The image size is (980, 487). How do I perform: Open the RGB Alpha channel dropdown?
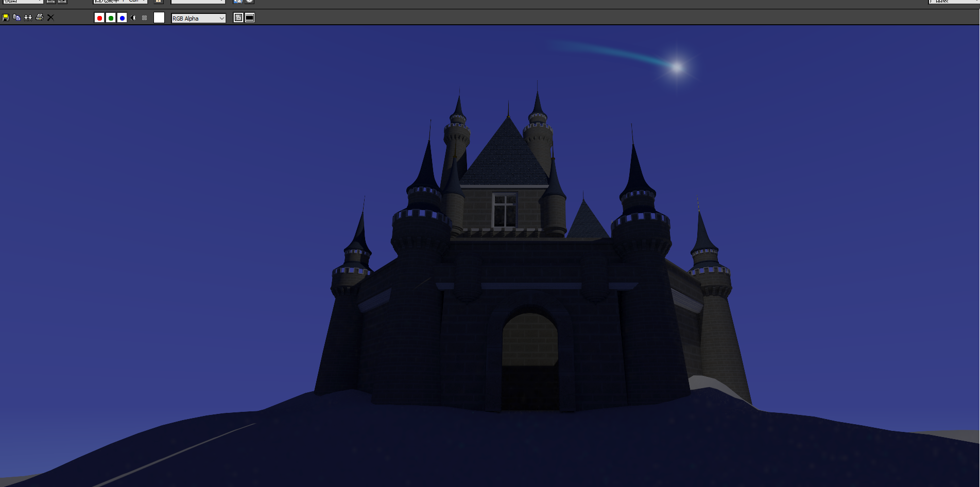pos(198,18)
